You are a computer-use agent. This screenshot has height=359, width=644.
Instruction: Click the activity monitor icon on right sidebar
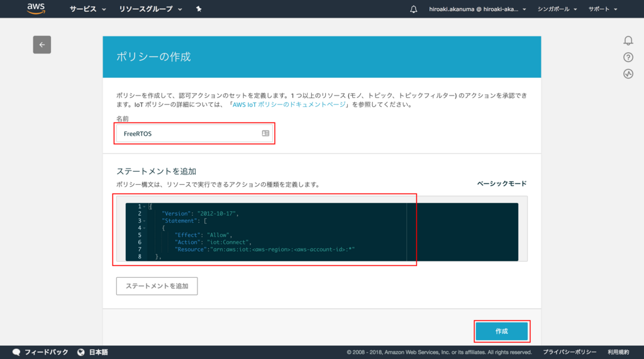(x=628, y=74)
